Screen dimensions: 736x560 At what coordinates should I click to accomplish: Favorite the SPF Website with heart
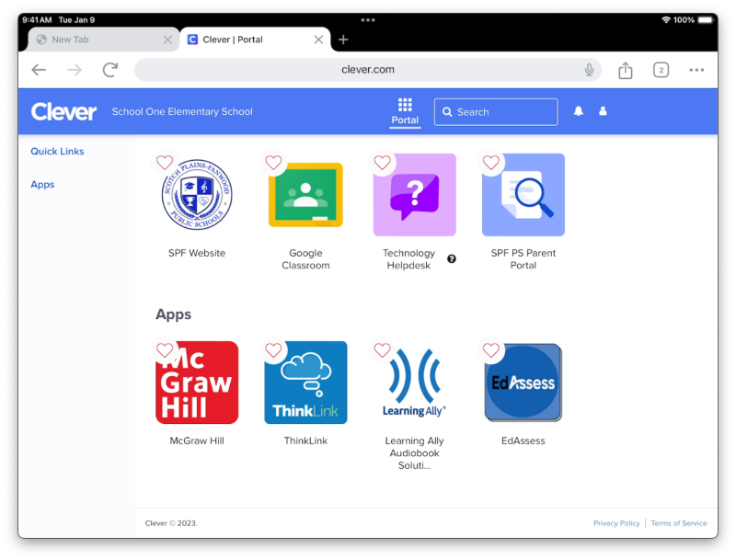click(x=165, y=163)
